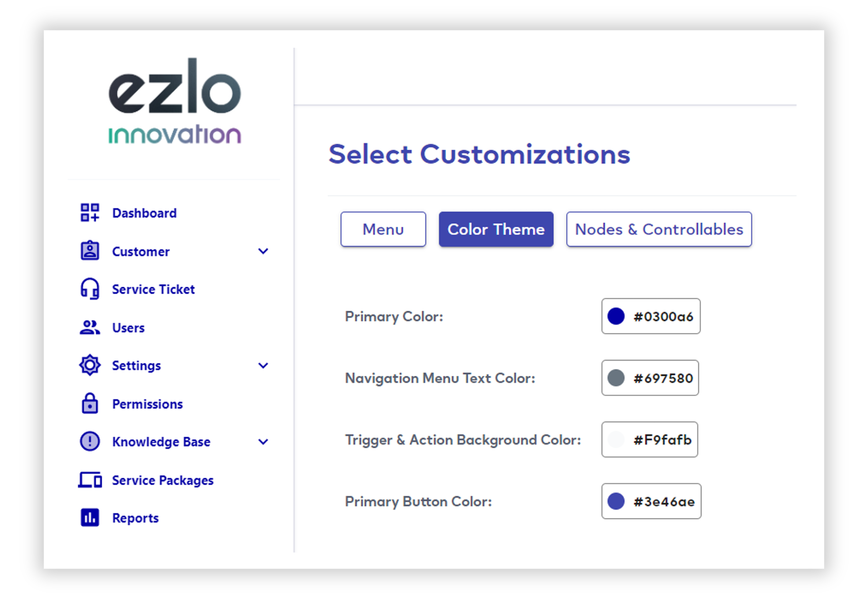Click the Users people icon
Screen dimensions: 868x599
[89, 328]
